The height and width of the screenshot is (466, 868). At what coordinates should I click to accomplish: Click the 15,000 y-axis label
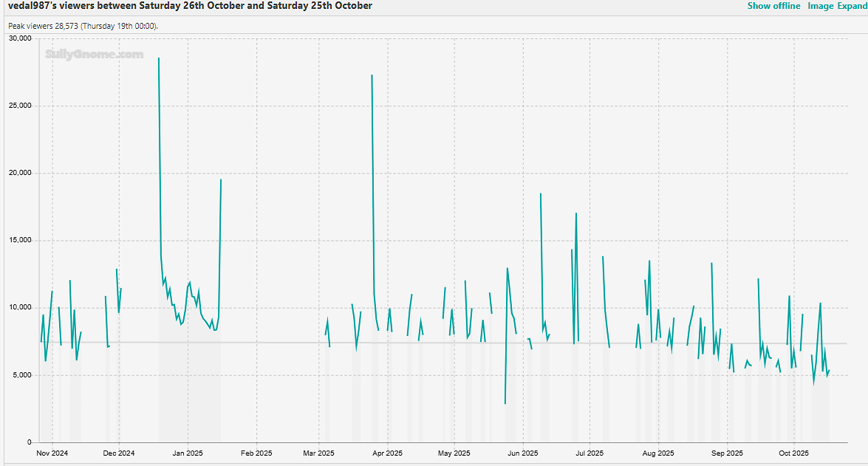(x=21, y=240)
